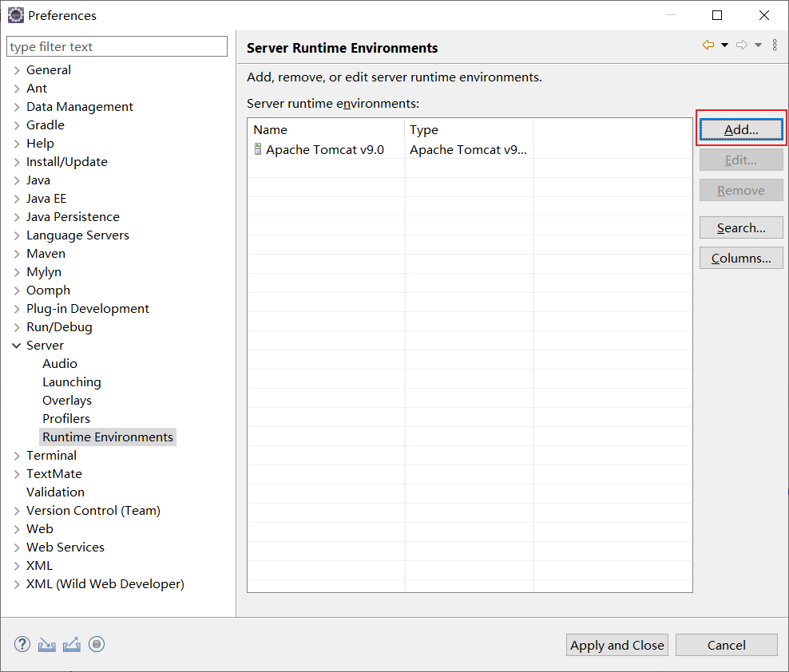789x672 pixels.
Task: Select Java EE tree item
Action: click(46, 198)
